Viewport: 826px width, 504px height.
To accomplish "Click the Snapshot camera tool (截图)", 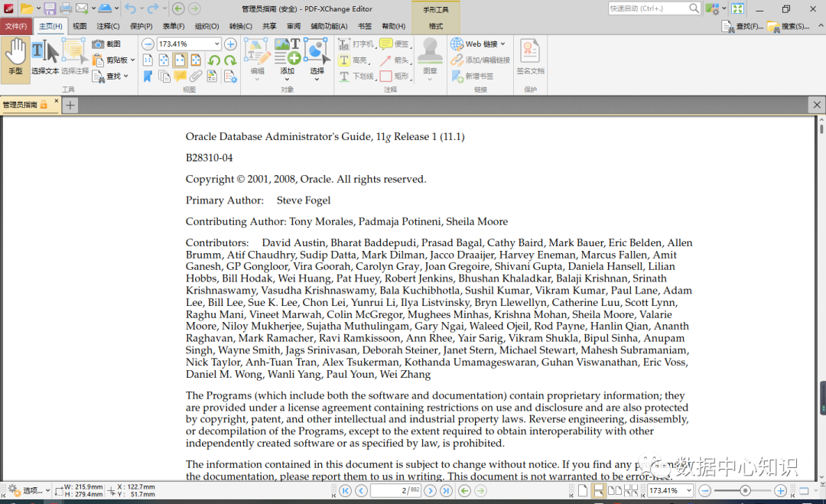I will [x=107, y=44].
